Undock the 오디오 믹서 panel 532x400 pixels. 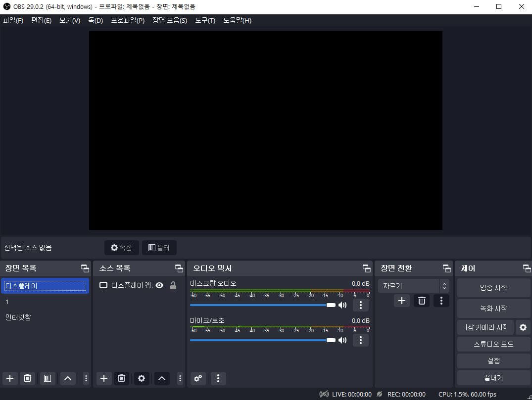[366, 268]
